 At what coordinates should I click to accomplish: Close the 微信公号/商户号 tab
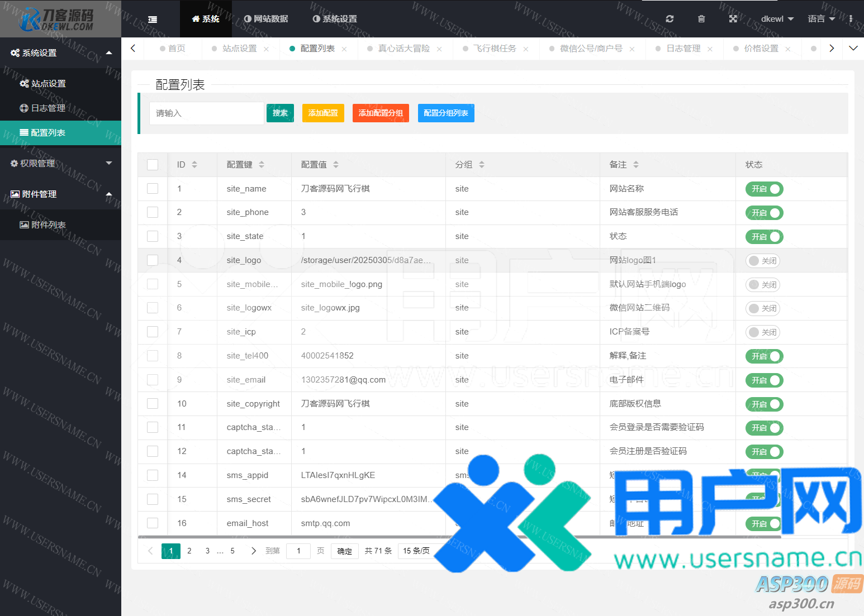632,49
